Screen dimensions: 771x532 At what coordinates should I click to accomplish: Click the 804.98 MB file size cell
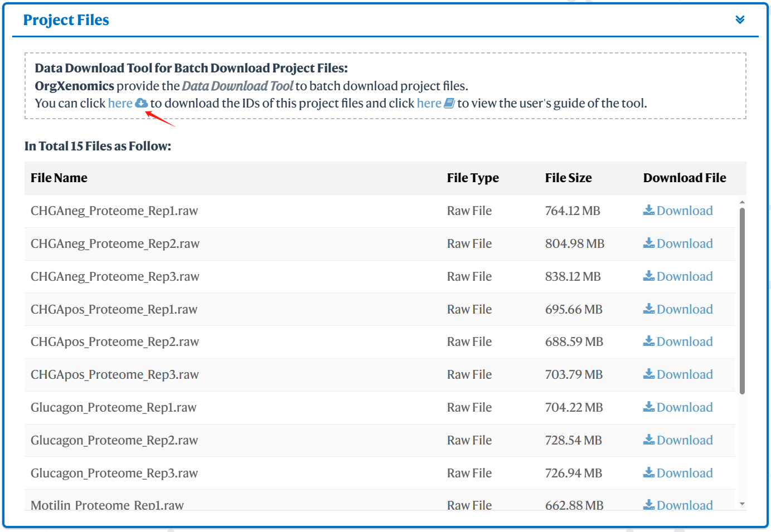click(x=575, y=243)
